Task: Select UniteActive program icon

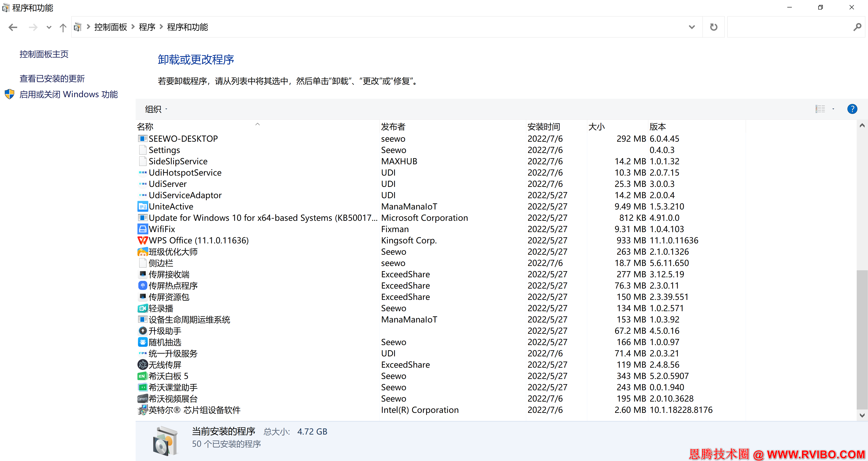Action: click(x=143, y=207)
